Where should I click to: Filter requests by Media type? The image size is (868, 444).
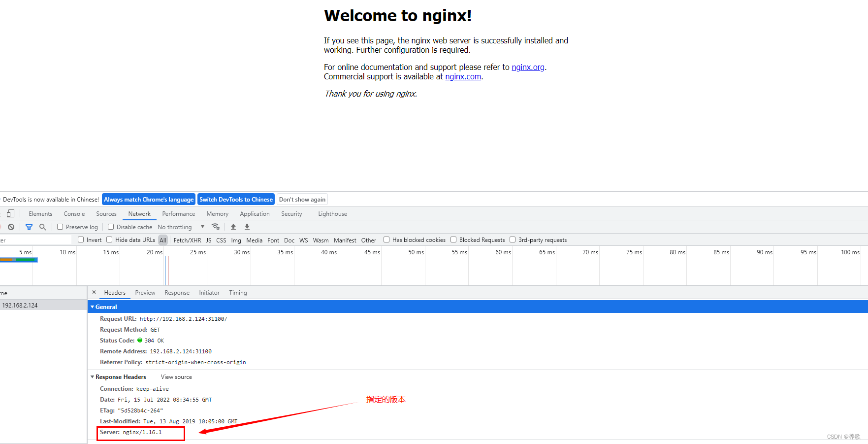pyautogui.click(x=254, y=240)
